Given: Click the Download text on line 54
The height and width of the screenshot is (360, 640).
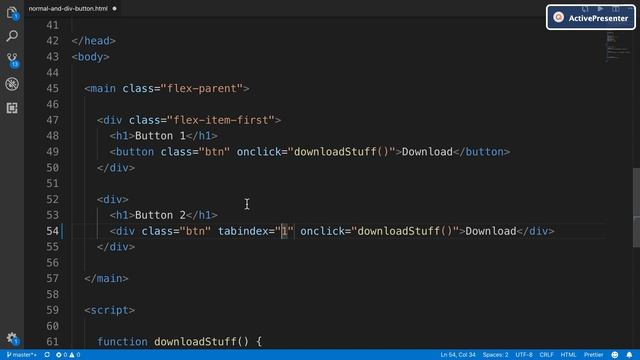Looking at the screenshot, I should click(491, 231).
